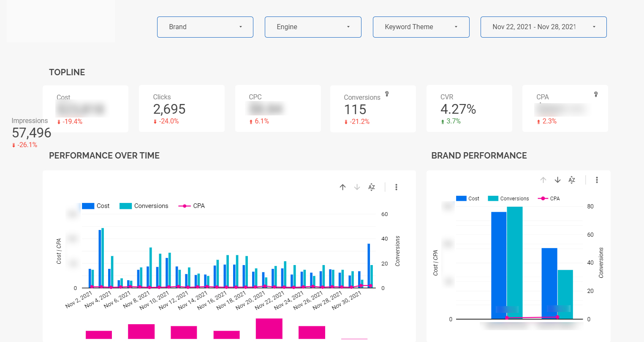644x342 pixels.
Task: Click the help icon beside CPA scorecard
Action: pos(596,94)
